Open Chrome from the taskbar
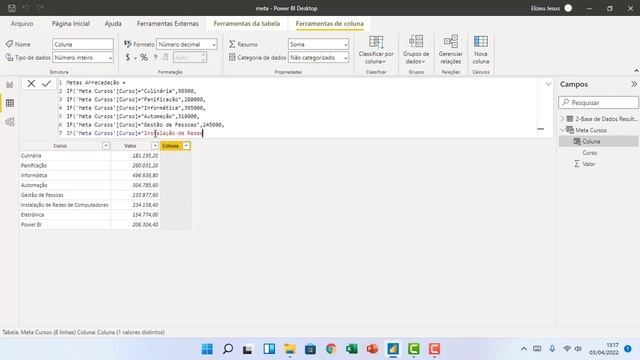This screenshot has height=360, width=640. pos(331,349)
